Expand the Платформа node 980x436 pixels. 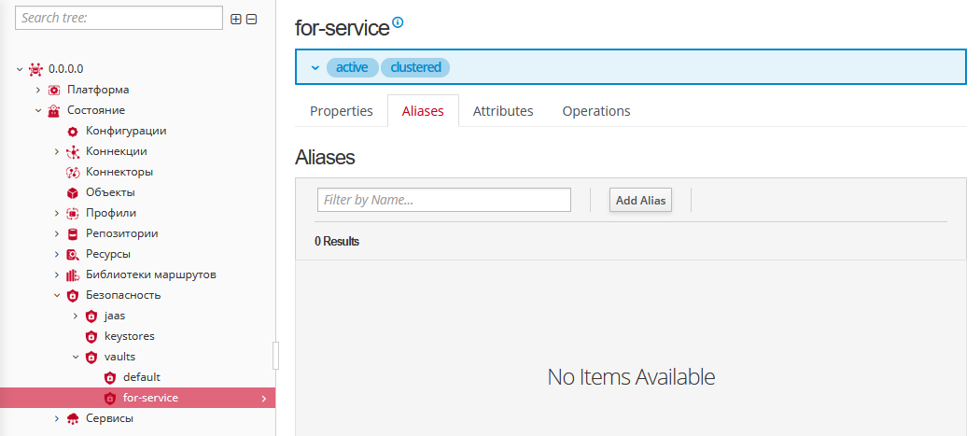[38, 90]
